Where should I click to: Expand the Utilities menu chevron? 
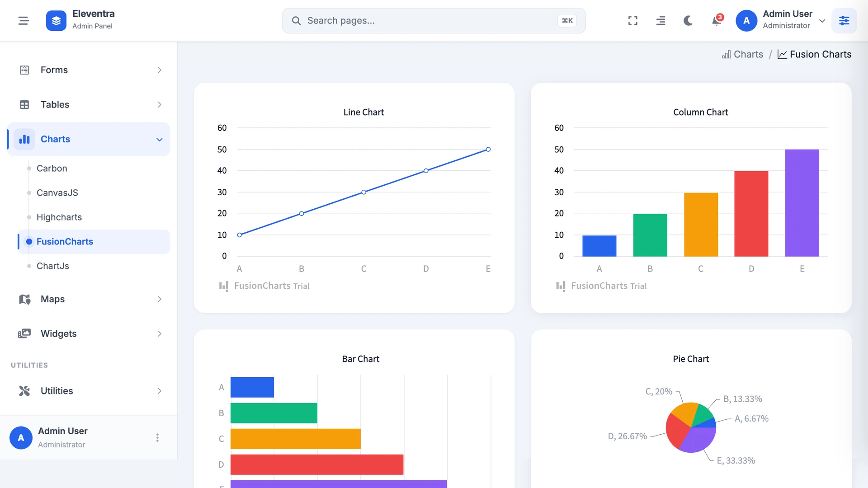(159, 391)
